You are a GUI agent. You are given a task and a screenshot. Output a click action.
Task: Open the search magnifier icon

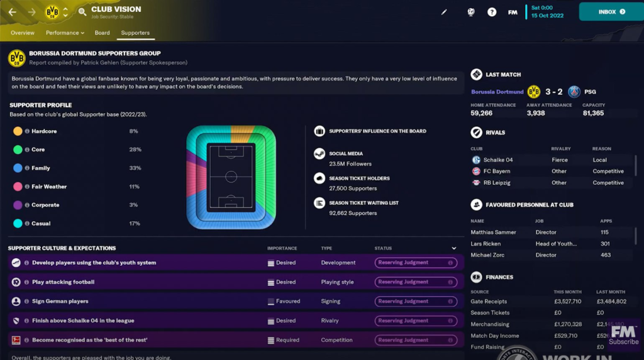pyautogui.click(x=82, y=12)
